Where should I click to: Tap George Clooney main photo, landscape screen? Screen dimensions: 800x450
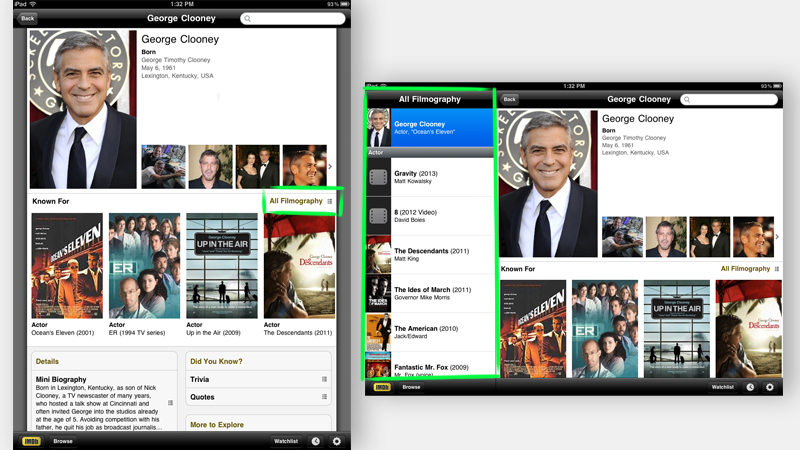[548, 184]
